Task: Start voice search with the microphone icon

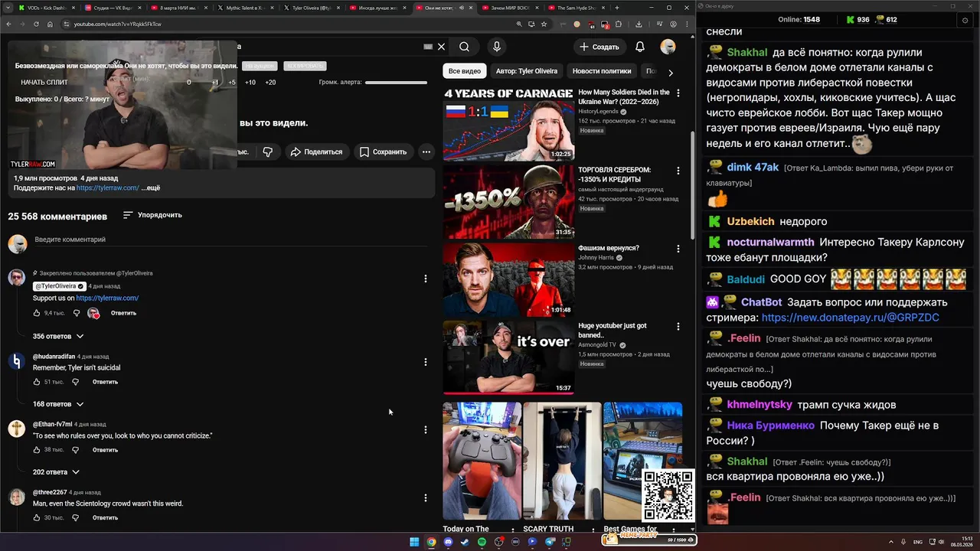Action: 497,47
